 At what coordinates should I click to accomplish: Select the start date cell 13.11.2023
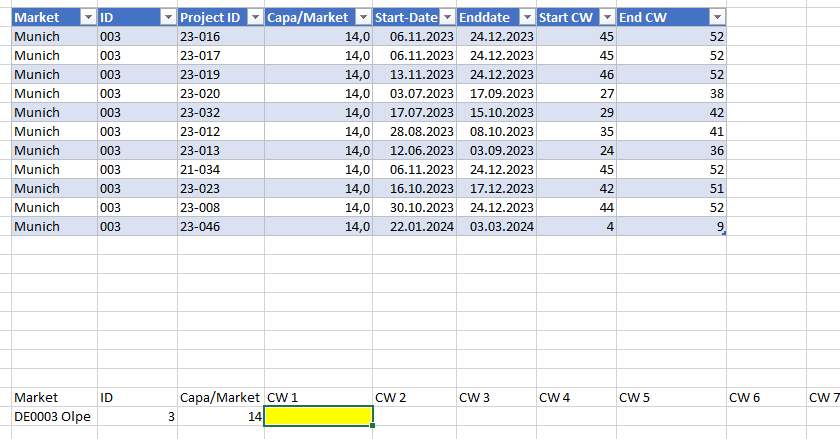pyautogui.click(x=415, y=75)
